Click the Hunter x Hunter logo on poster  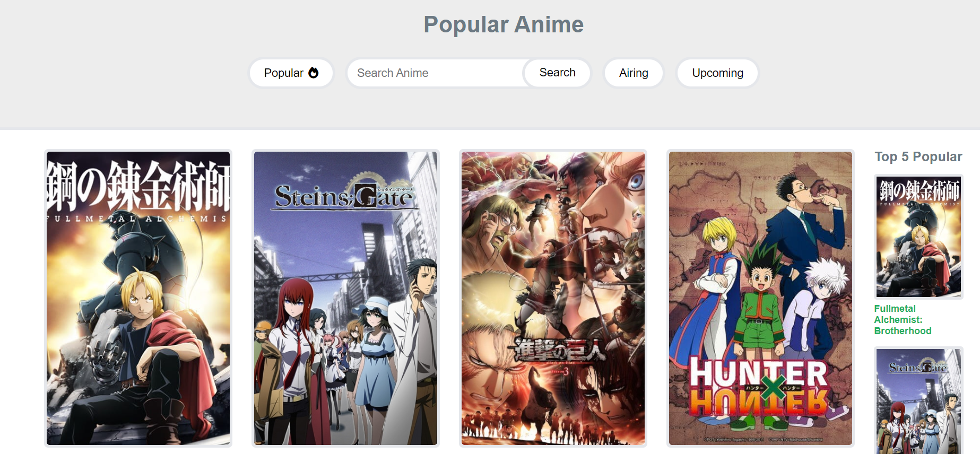pos(758,387)
